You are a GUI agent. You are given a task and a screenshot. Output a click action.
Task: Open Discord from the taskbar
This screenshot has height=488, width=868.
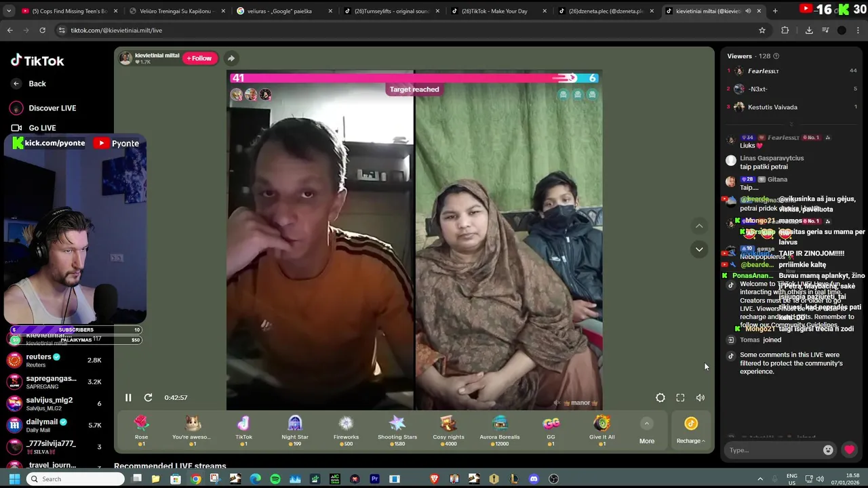534,479
